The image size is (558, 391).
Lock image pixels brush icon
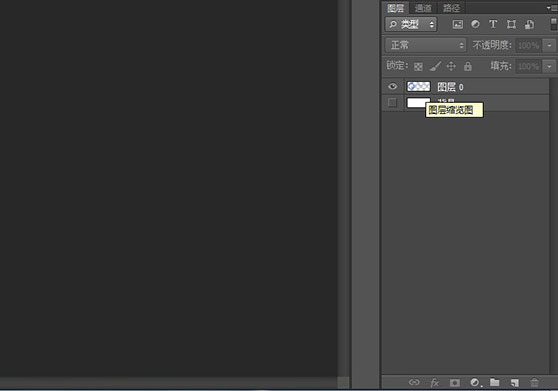(435, 66)
